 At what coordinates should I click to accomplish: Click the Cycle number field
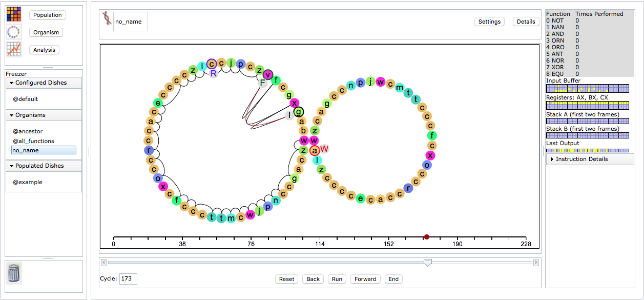(128, 279)
